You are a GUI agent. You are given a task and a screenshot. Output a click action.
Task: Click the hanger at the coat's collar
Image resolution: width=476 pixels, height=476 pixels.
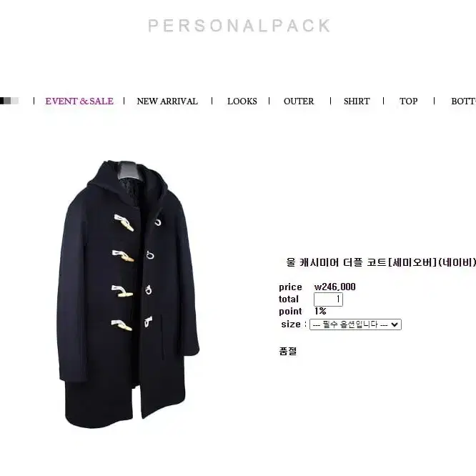pos(128,171)
